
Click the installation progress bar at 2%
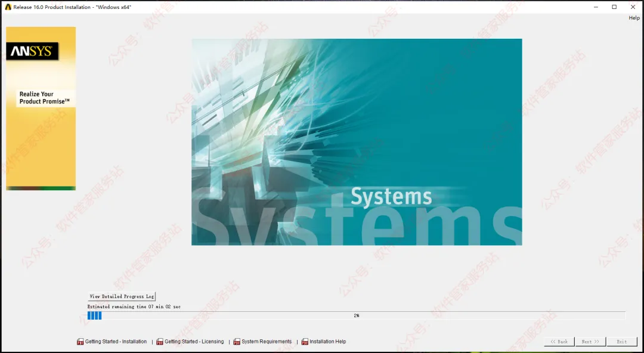click(356, 315)
